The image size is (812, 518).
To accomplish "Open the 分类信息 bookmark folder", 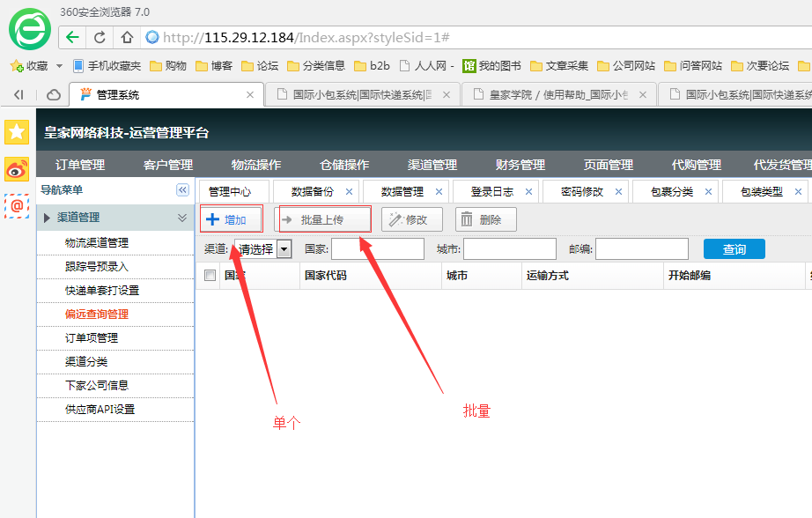I will click(x=316, y=66).
